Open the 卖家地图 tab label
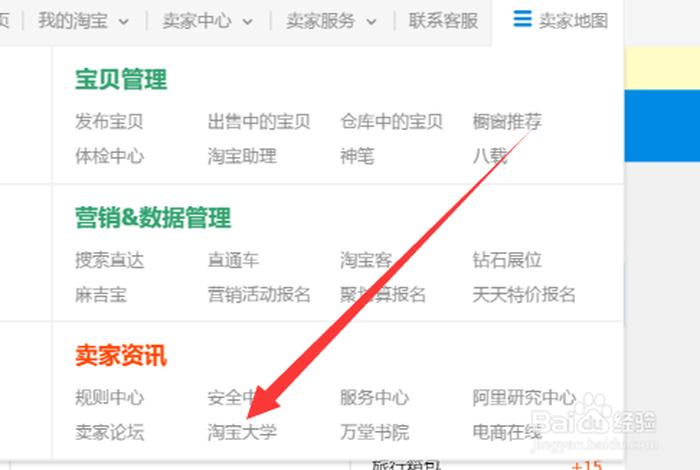The height and width of the screenshot is (470, 700). pos(573,21)
